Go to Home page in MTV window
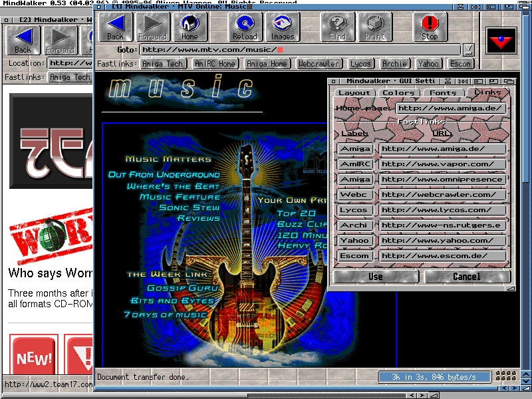Image resolution: width=532 pixels, height=399 pixels. [190, 27]
